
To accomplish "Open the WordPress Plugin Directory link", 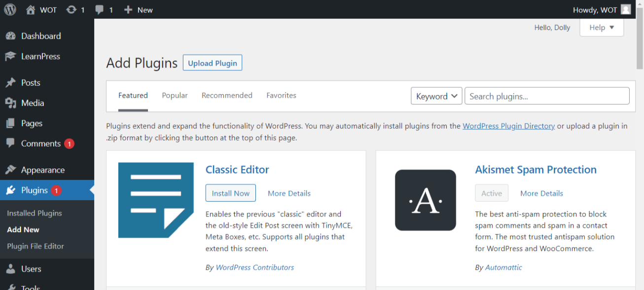I will tap(508, 126).
